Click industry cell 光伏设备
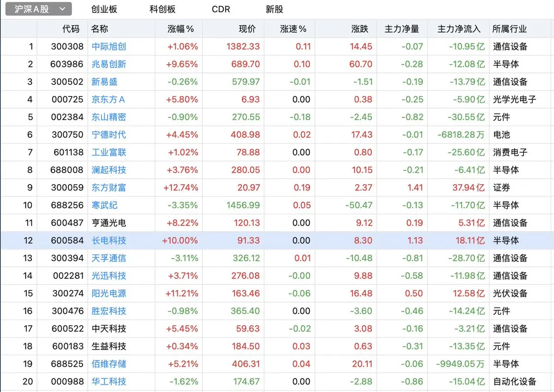554x392 pixels. pyautogui.click(x=510, y=293)
